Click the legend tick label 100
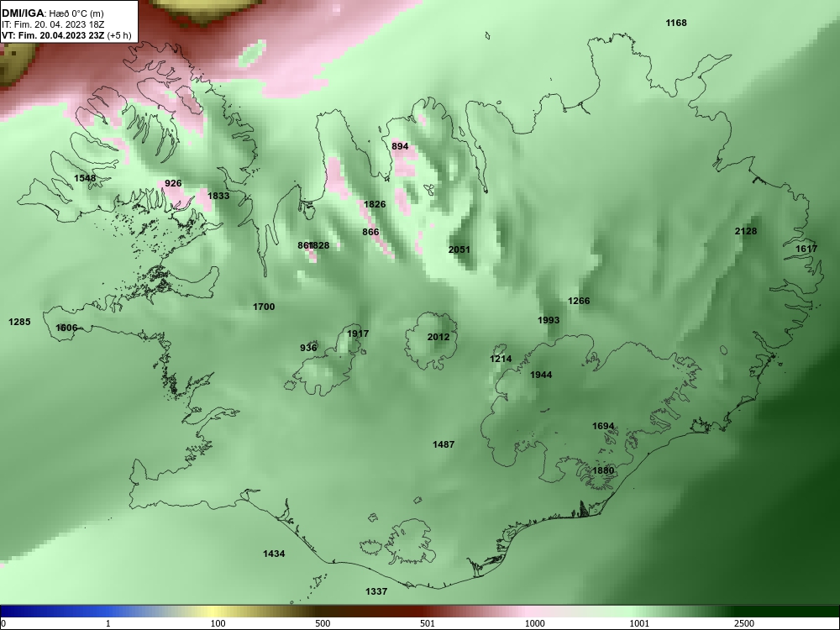The height and width of the screenshot is (630, 840). pyautogui.click(x=218, y=623)
